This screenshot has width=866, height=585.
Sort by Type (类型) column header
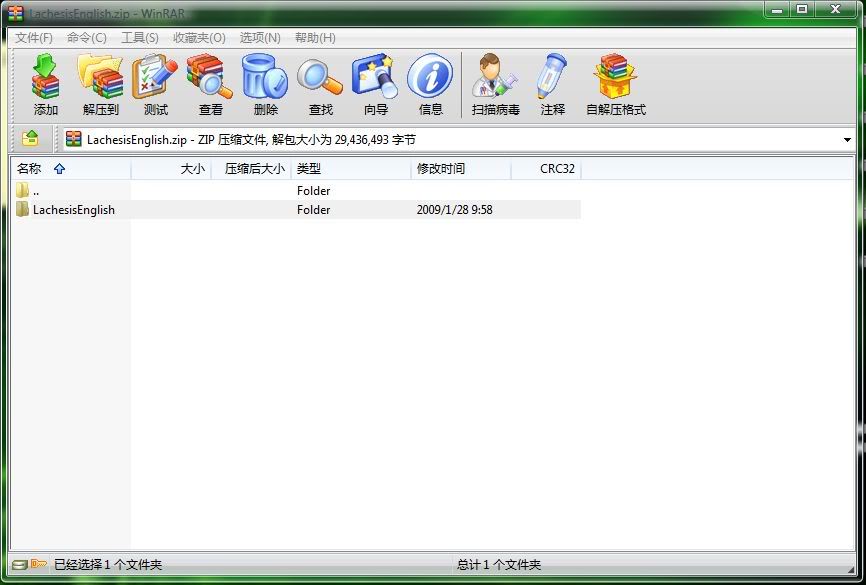pos(351,168)
